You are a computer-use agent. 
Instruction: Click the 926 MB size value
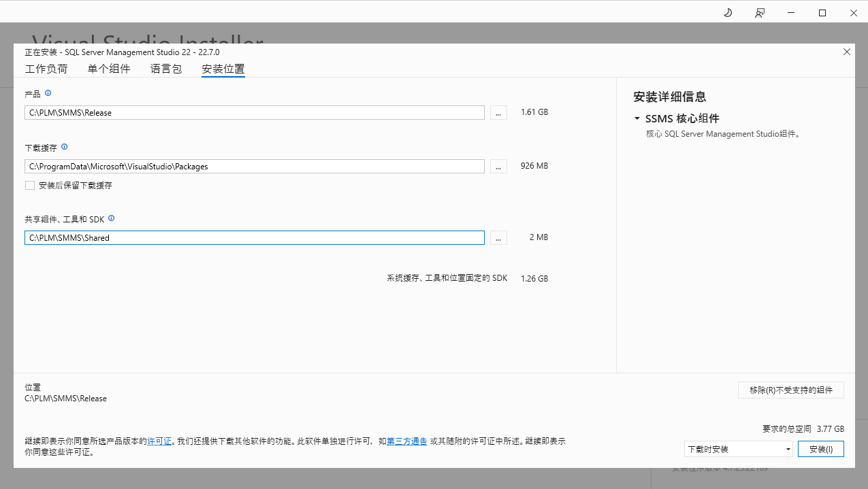534,166
